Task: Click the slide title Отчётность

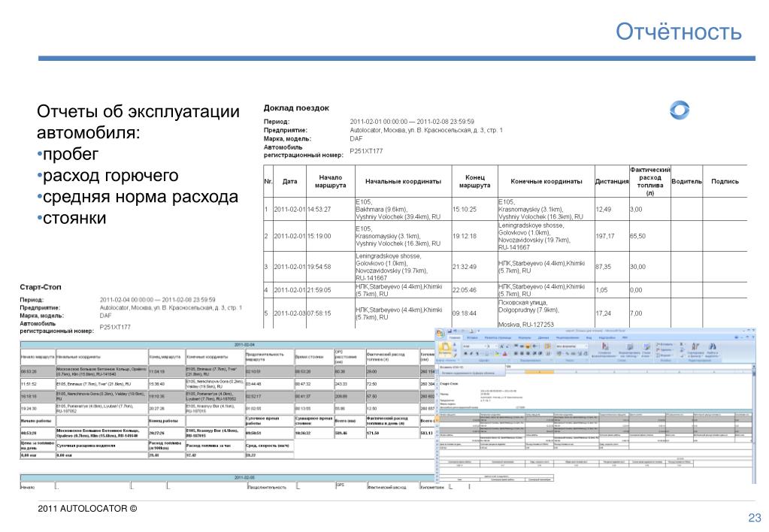Action: point(679,32)
